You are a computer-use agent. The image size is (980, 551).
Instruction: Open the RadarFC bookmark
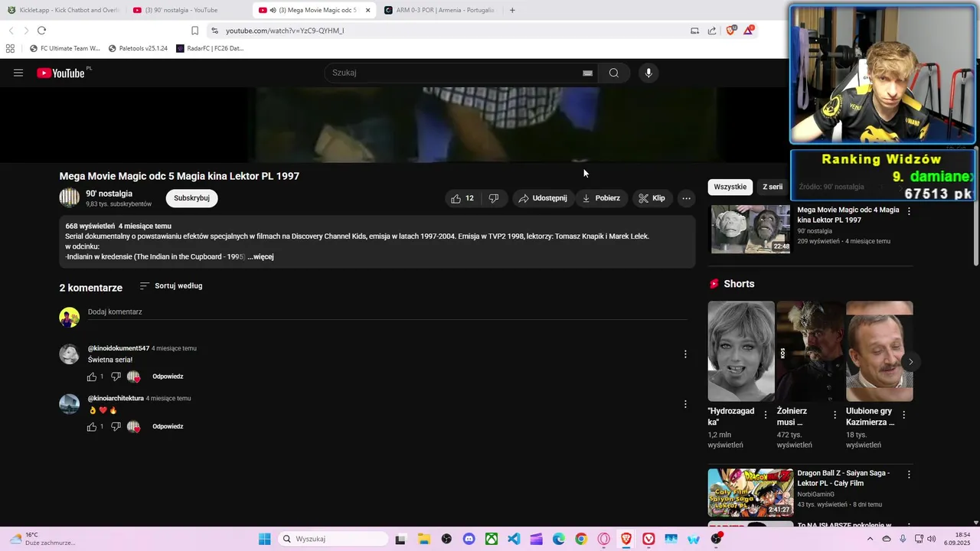click(x=210, y=48)
